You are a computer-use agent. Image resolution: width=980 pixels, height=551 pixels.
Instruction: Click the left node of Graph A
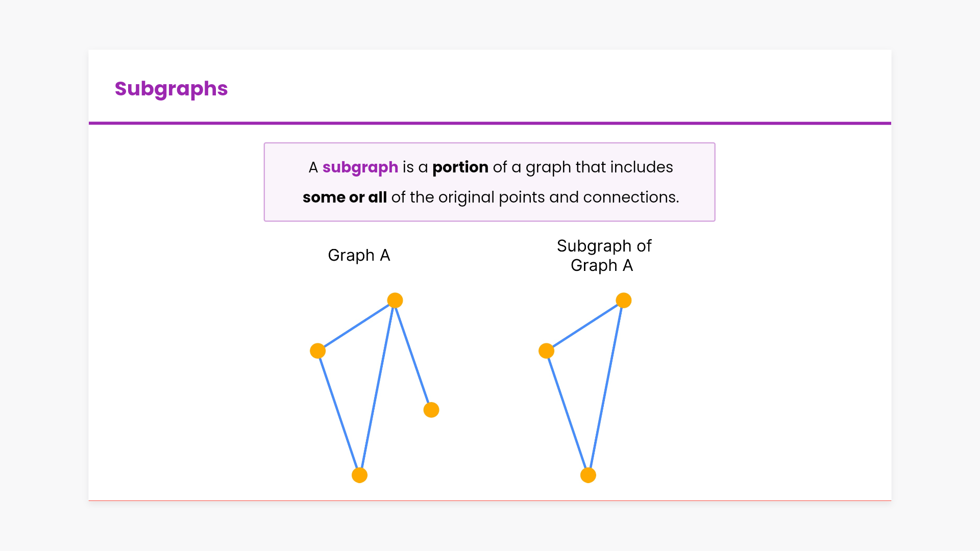317,351
